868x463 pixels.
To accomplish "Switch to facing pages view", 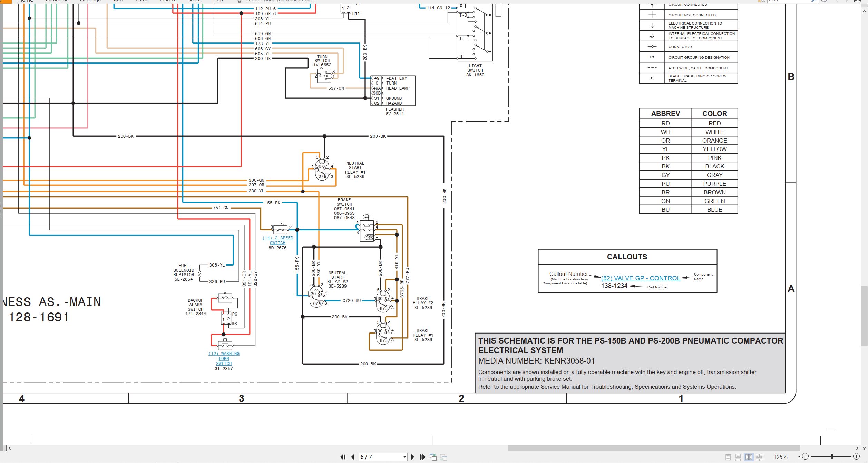I will [x=749, y=457].
